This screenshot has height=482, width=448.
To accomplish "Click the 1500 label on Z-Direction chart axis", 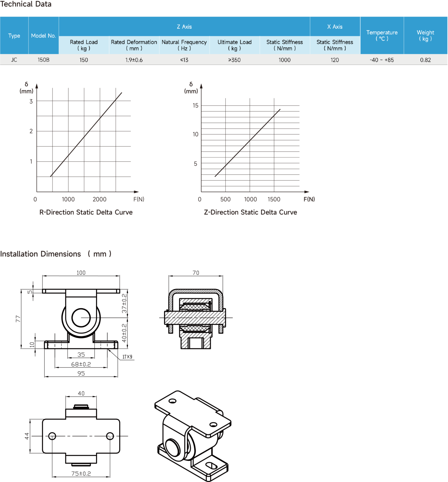I will [274, 199].
